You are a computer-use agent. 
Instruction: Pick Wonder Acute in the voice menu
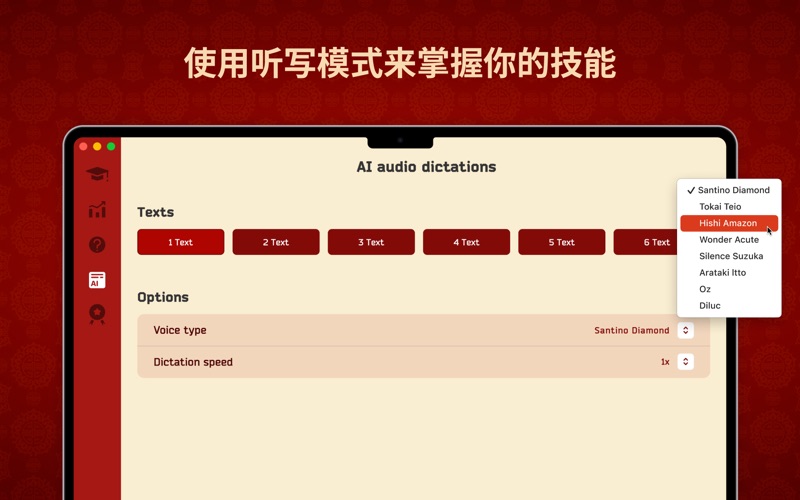729,240
